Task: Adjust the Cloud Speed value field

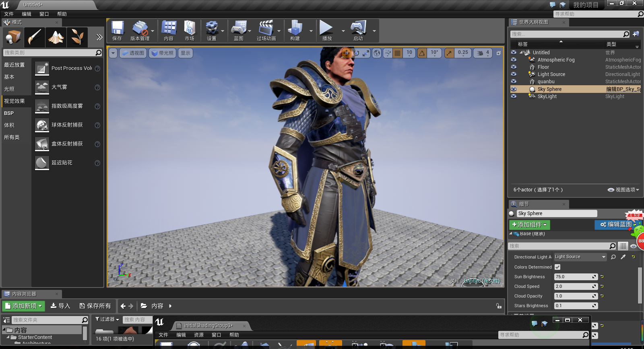Action: (576, 286)
